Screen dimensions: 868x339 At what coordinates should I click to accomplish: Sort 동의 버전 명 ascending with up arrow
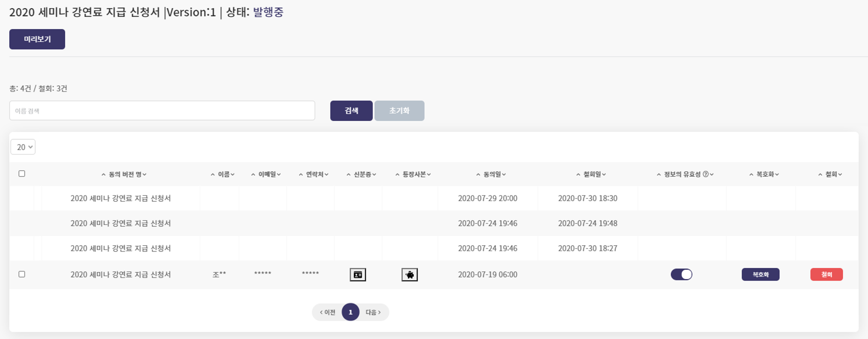point(103,175)
